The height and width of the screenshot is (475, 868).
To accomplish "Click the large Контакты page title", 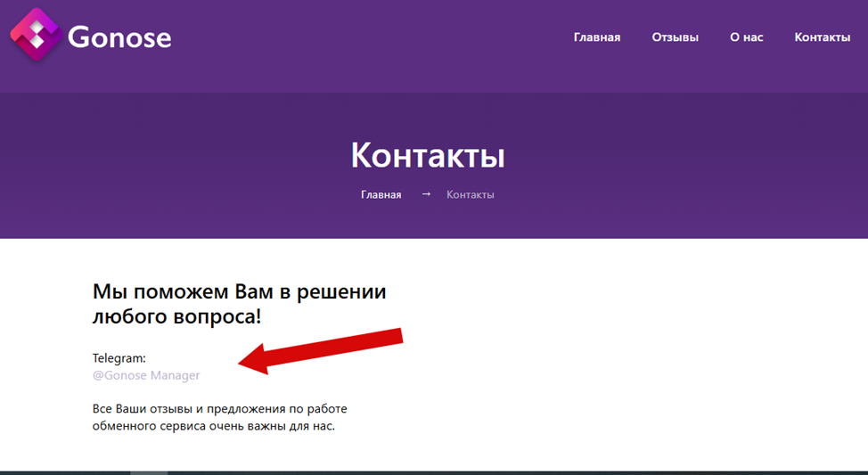I will coord(428,155).
